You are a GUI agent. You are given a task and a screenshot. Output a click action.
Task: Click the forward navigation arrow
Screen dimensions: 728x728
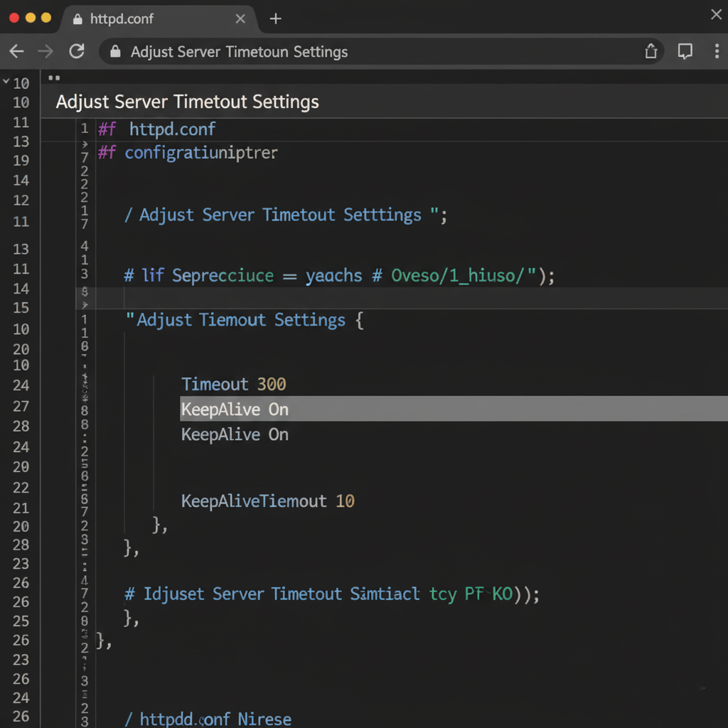click(x=45, y=51)
